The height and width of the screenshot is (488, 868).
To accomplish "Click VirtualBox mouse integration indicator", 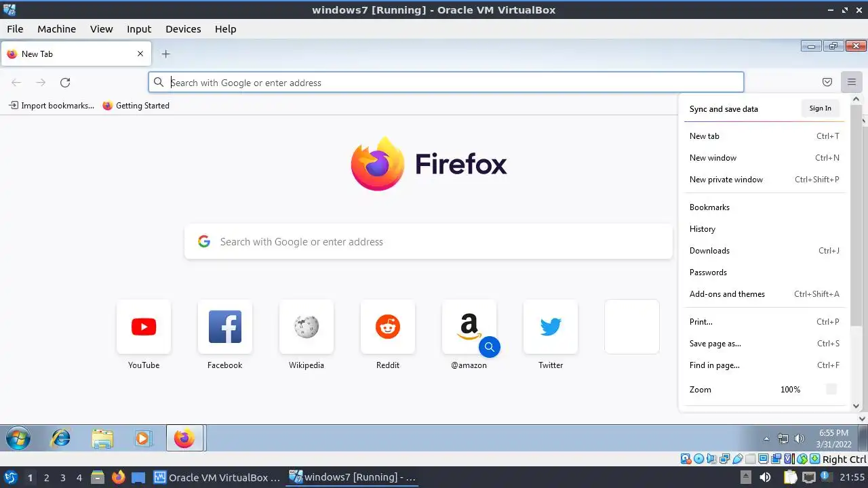I will (x=802, y=459).
